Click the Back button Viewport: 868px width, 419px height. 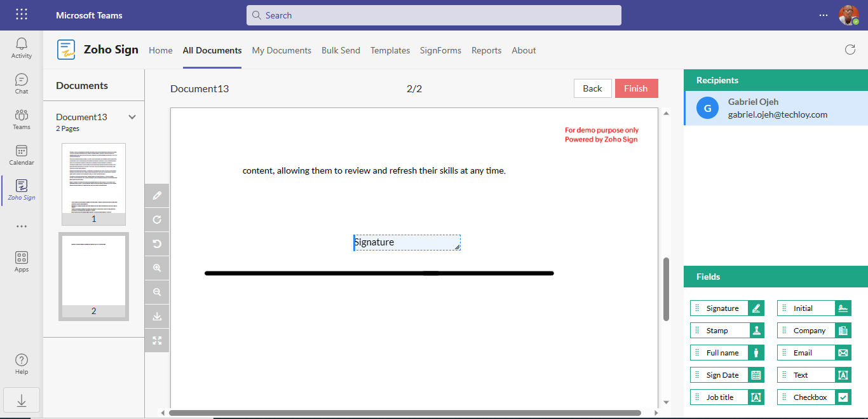[592, 88]
